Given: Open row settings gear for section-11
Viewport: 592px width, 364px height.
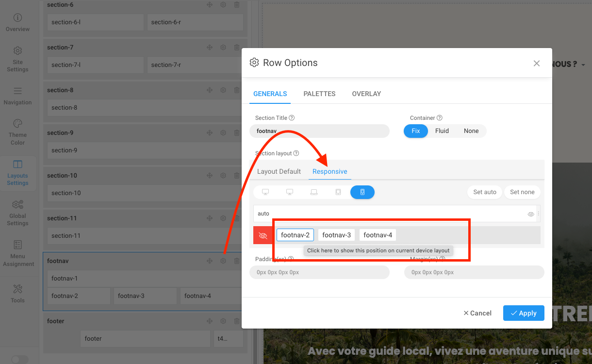Looking at the screenshot, I should 223,218.
